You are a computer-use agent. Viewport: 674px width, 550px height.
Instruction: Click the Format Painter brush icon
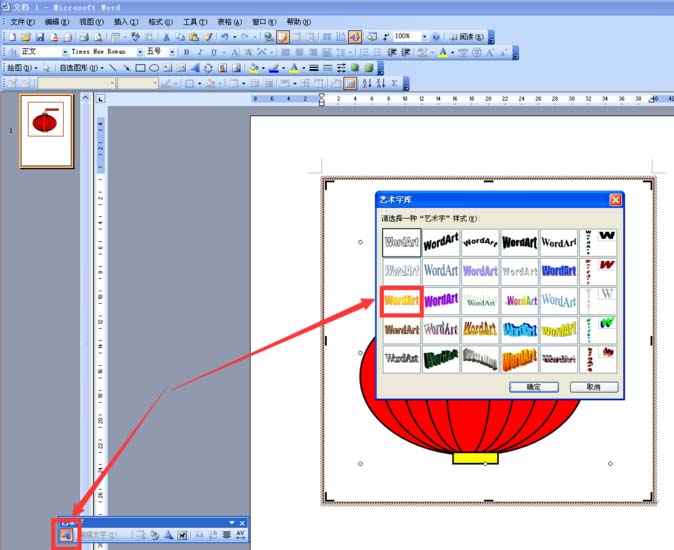208,37
